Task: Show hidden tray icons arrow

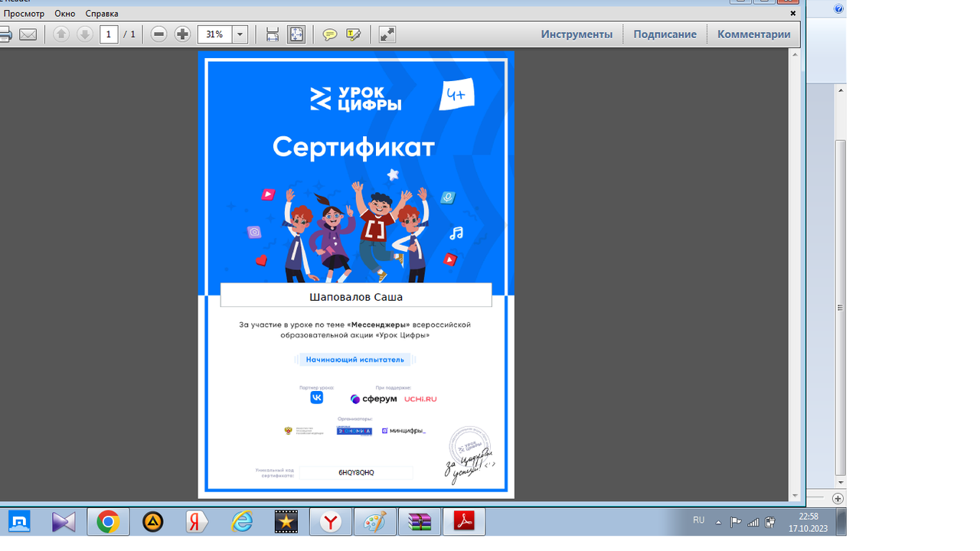Action: pyautogui.click(x=718, y=522)
